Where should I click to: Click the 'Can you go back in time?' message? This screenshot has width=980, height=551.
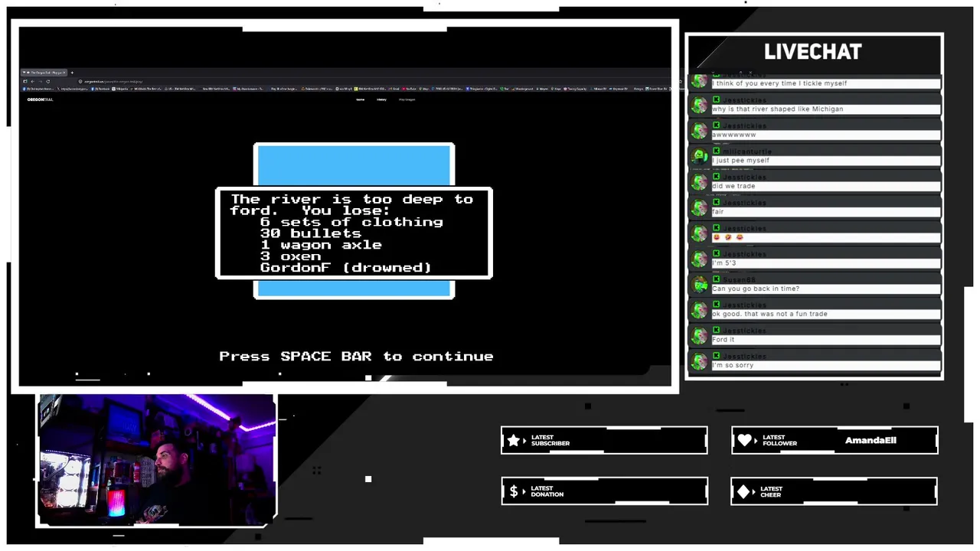pyautogui.click(x=825, y=289)
